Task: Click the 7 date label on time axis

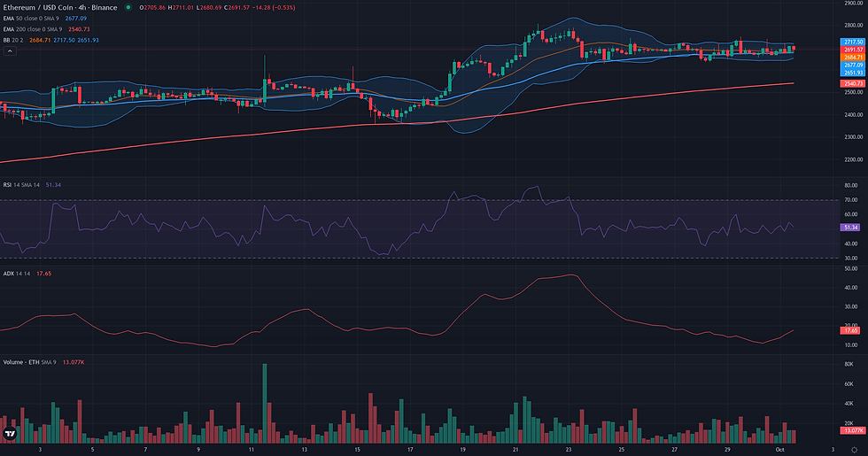Action: [x=145, y=450]
